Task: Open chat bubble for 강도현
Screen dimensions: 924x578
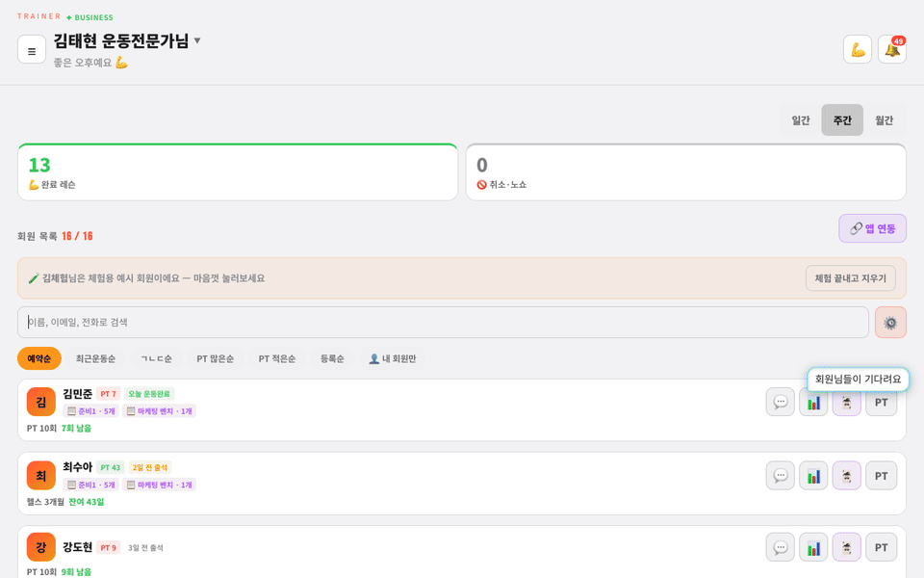Action: (781, 547)
